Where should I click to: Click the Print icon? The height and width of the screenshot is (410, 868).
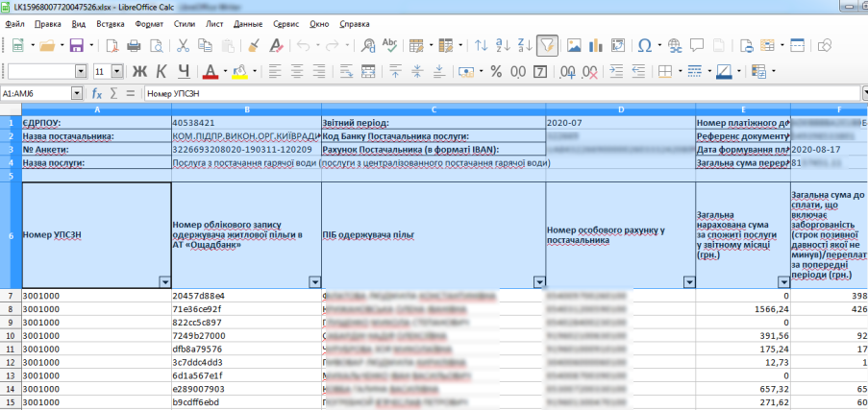(x=135, y=45)
